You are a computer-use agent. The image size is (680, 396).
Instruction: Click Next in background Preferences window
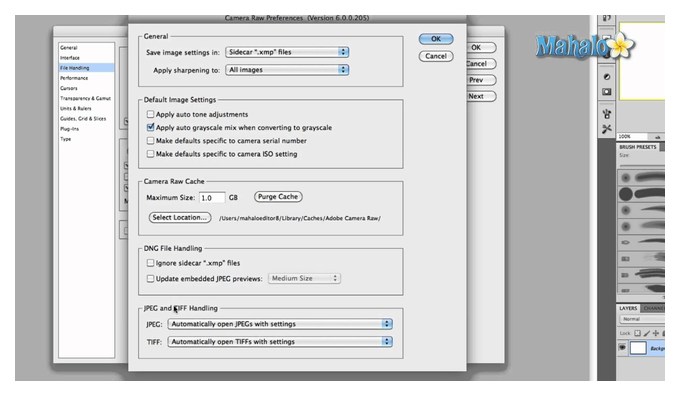pyautogui.click(x=481, y=96)
